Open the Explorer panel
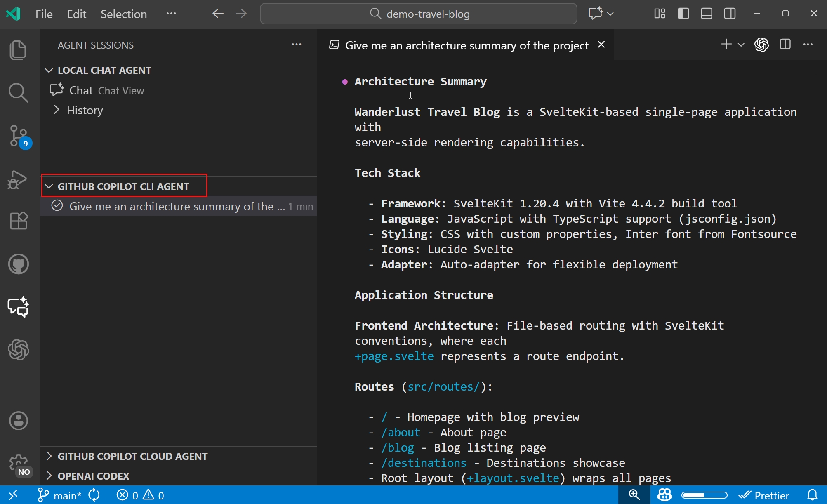This screenshot has height=504, width=827. 18,49
